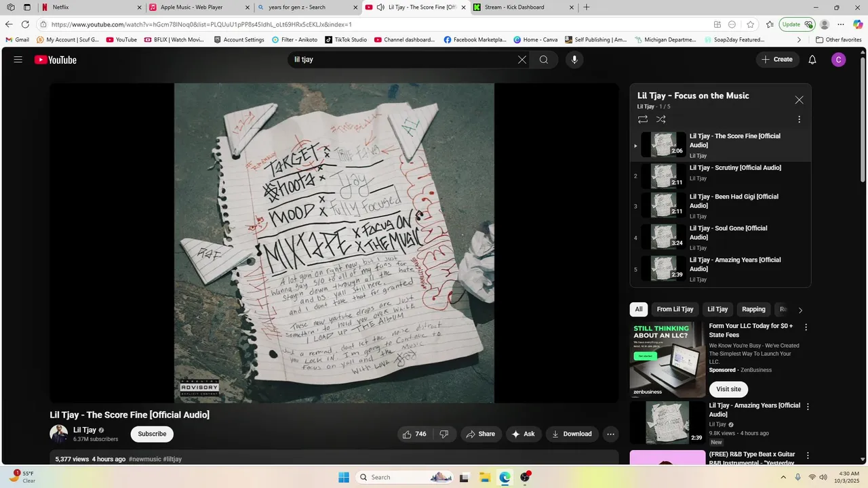This screenshot has width=868, height=488.
Task: Toggle shuffle playlist
Action: (x=661, y=119)
